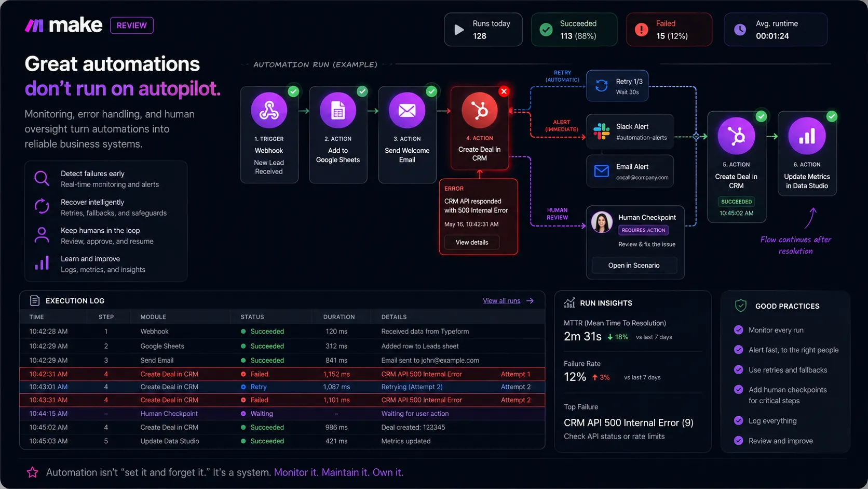
Task: Toggle the Alert fast, to the right people checkmark
Action: [738, 350]
